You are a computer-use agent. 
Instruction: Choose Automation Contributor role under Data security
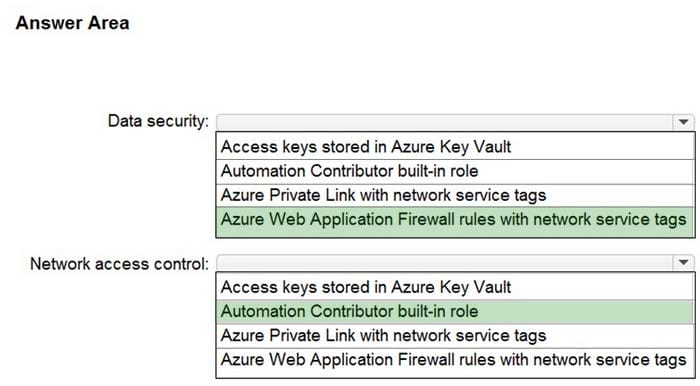click(x=455, y=171)
